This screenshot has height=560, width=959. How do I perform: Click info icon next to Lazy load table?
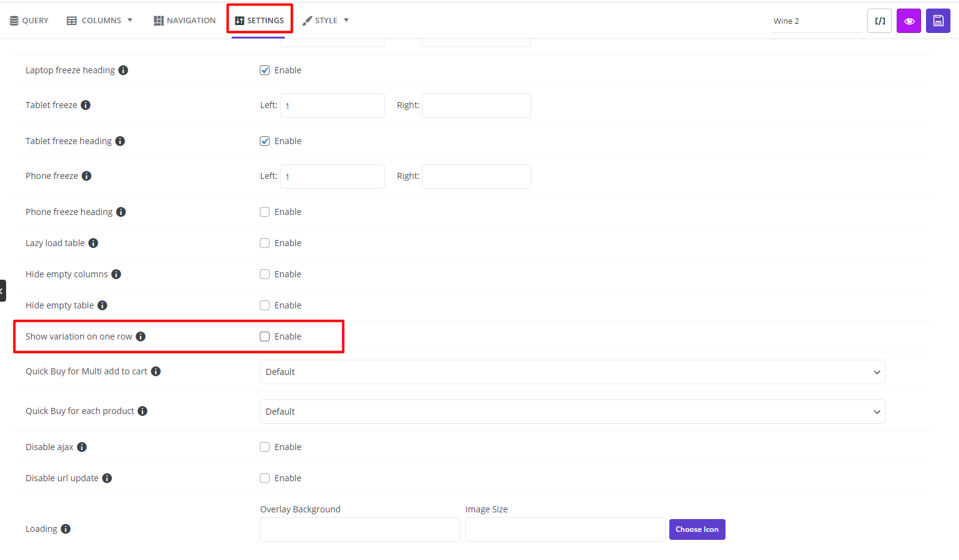tap(94, 243)
